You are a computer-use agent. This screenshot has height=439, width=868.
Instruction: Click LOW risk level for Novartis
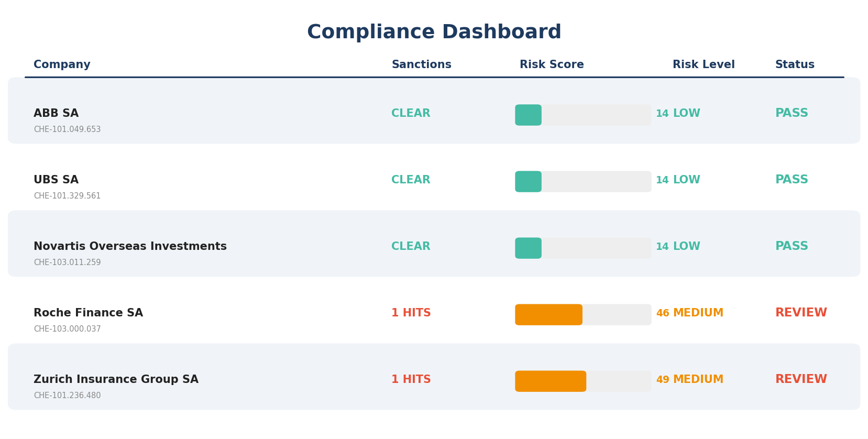click(686, 247)
